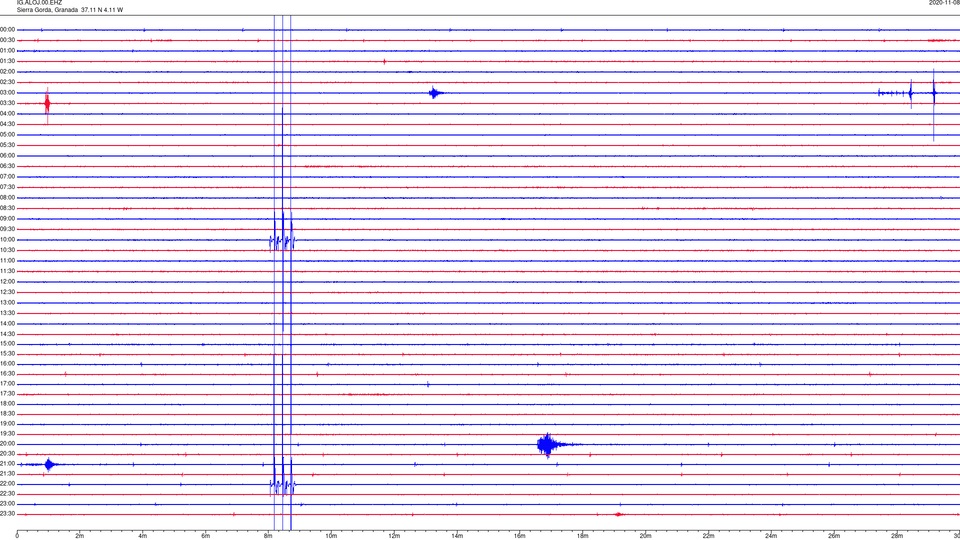
Task: Select the 04:00 time label
Action: point(7,113)
